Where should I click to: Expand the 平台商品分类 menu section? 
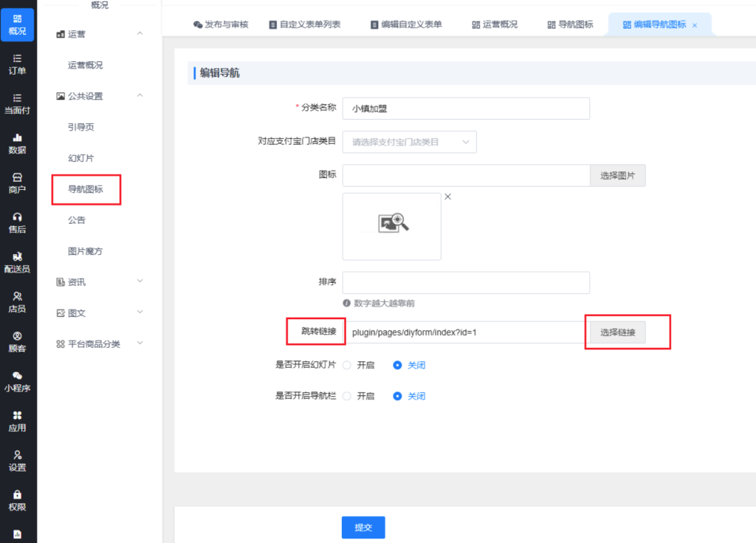[x=100, y=344]
